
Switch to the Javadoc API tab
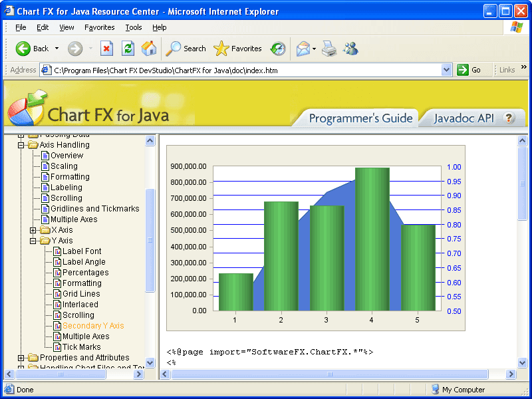click(x=463, y=118)
